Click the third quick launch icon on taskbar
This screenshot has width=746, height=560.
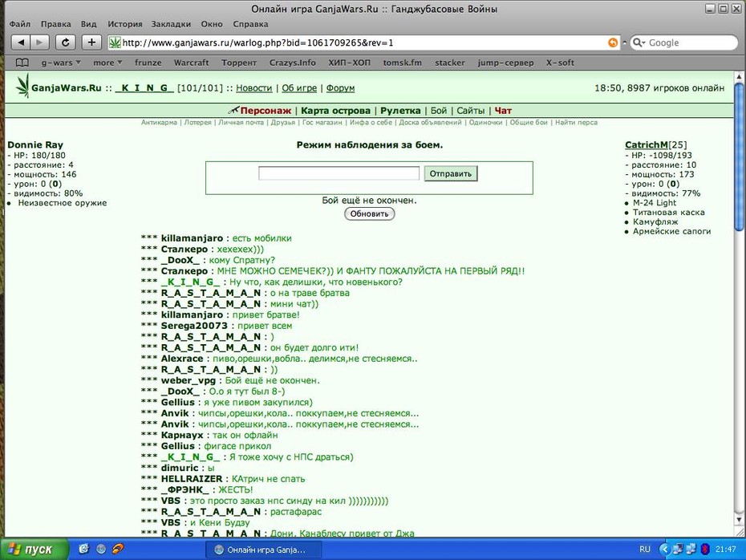[x=117, y=549]
